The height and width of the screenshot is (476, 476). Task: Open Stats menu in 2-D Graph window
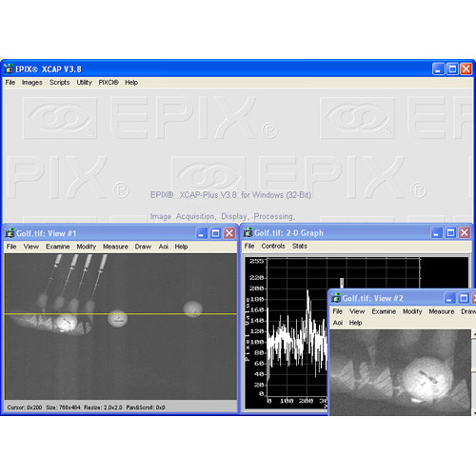300,246
